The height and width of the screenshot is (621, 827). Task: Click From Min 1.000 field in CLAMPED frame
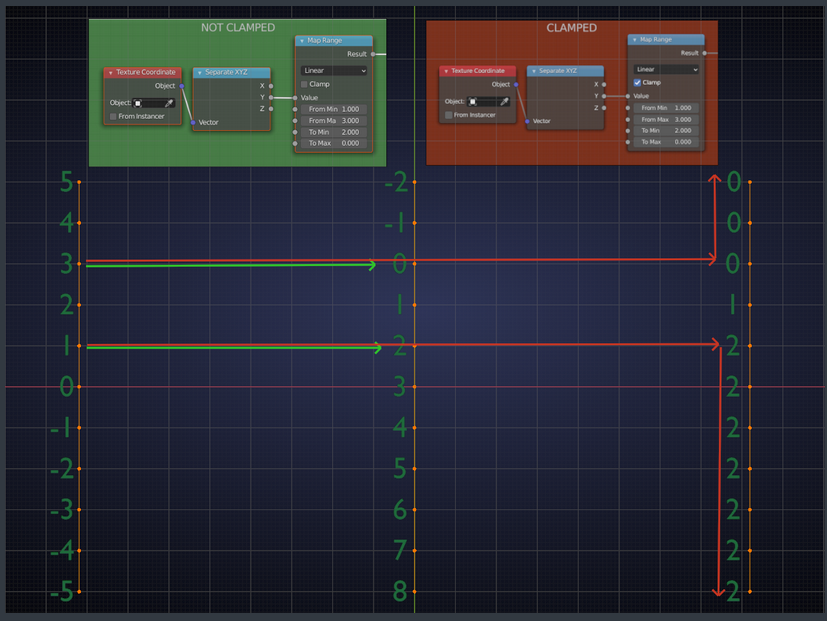coord(666,108)
